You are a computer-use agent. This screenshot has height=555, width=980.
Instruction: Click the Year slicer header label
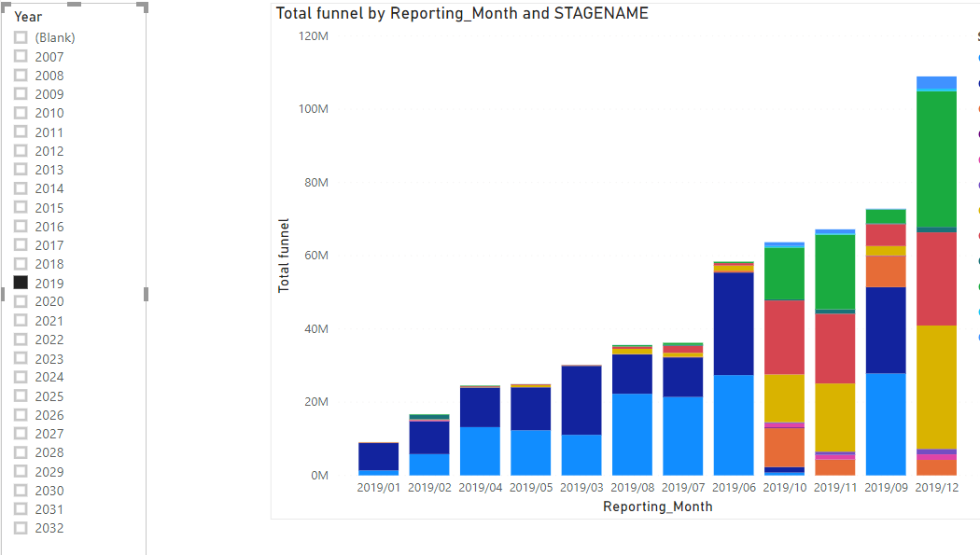(x=28, y=17)
